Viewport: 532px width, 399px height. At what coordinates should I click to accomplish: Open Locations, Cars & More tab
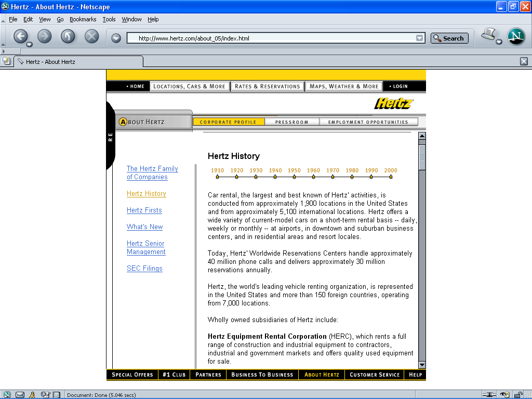tap(189, 86)
